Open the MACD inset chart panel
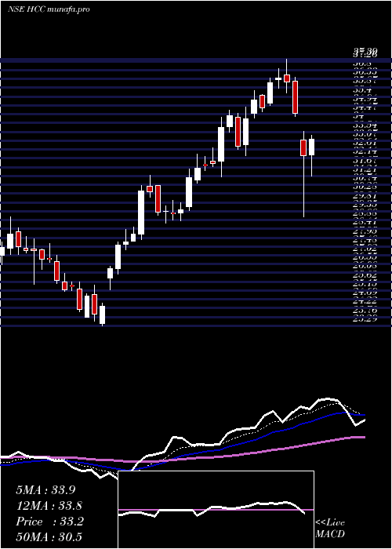This screenshot has width=392, height=549. (216, 510)
